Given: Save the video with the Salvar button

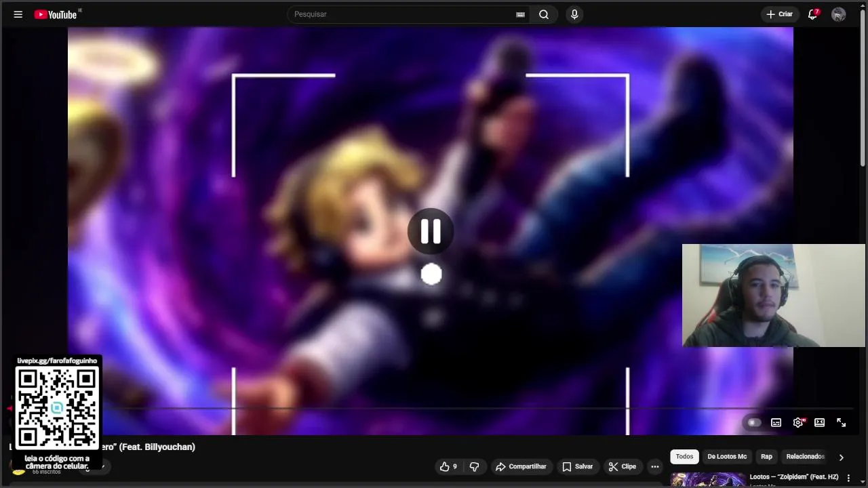Looking at the screenshot, I should [x=577, y=466].
